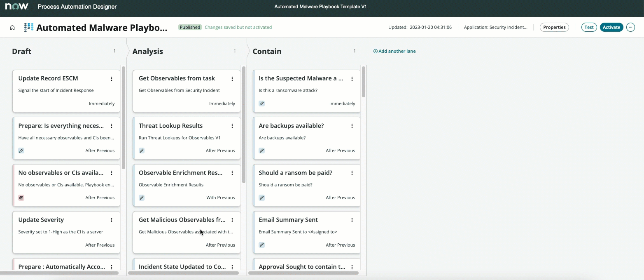644x280 pixels.
Task: Click 'Get Observables from Security Incident' text
Action: tap(179, 90)
